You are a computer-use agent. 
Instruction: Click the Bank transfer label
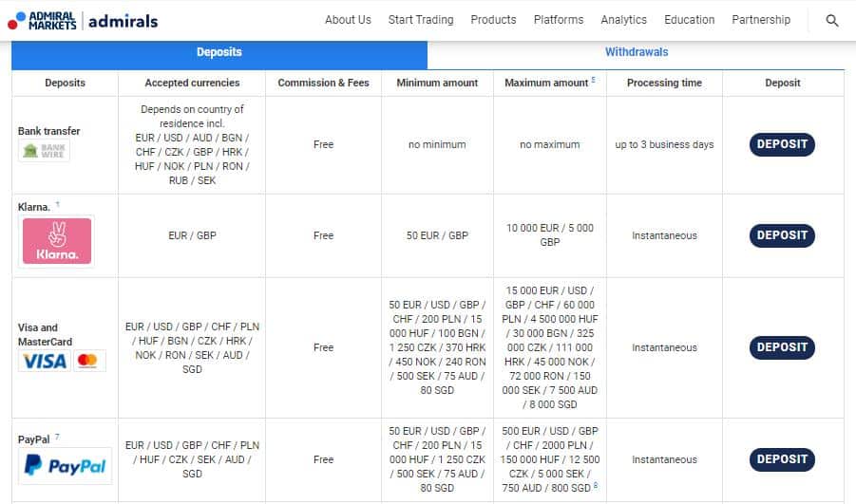point(48,131)
